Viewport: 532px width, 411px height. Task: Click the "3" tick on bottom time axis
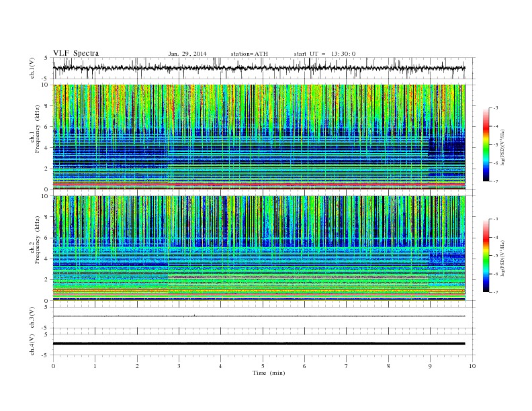click(x=179, y=366)
